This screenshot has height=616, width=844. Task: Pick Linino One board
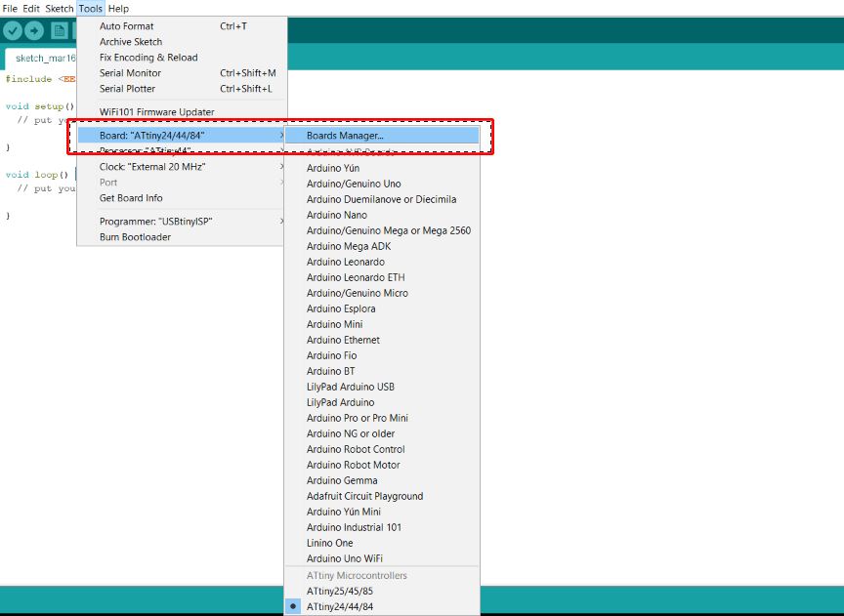coord(382,543)
